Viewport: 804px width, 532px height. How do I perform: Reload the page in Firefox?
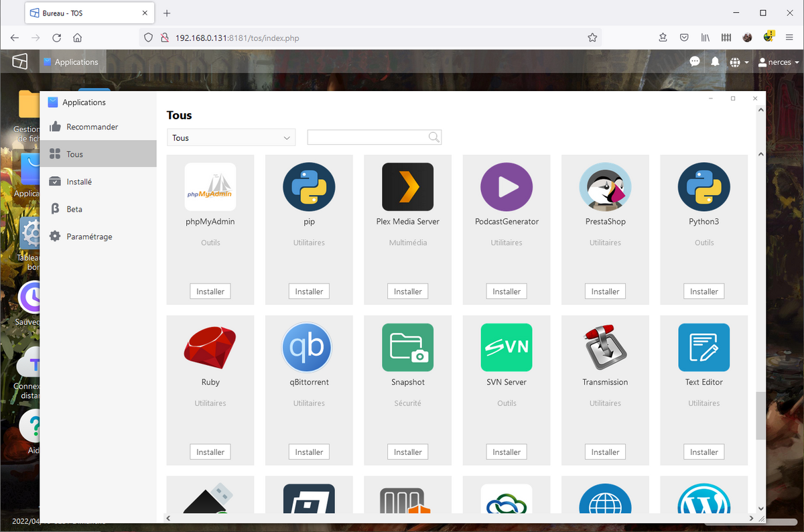tap(57, 38)
